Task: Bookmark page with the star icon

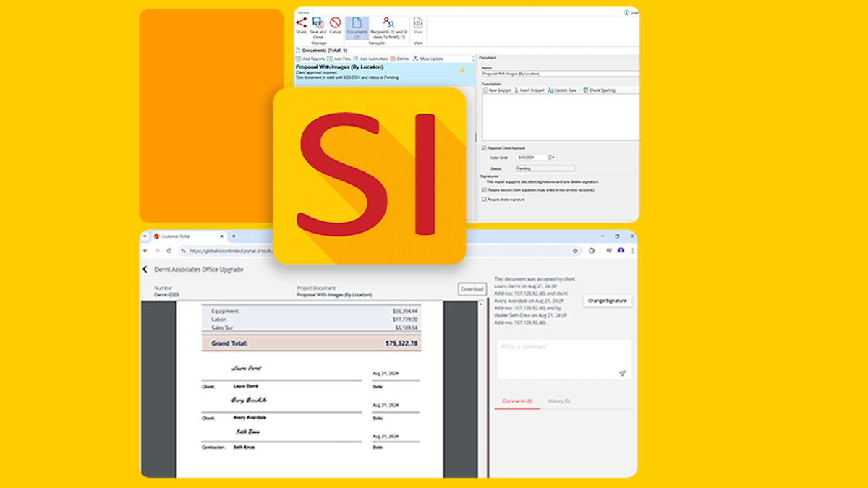Action: 575,251
